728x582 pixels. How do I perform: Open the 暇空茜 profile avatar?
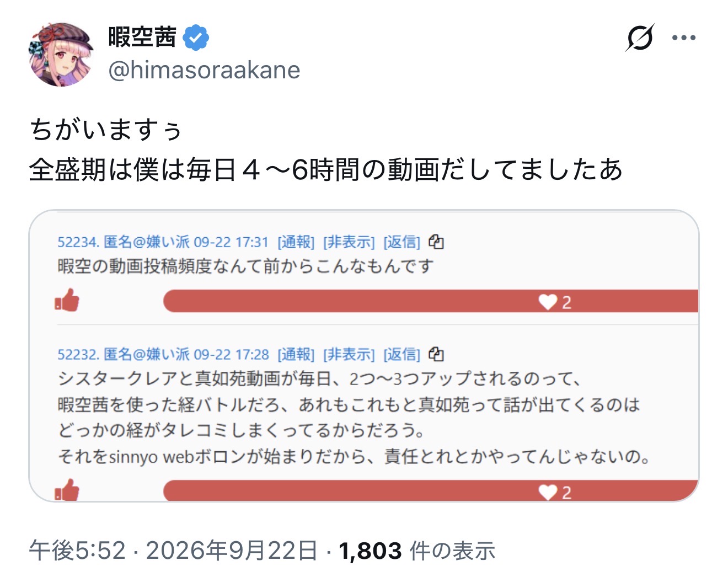pos(61,54)
